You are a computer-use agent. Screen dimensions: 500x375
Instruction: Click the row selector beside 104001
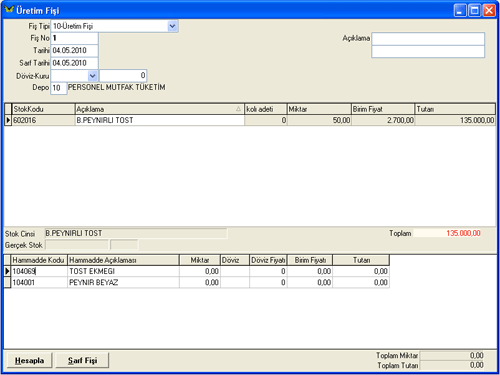click(7, 283)
